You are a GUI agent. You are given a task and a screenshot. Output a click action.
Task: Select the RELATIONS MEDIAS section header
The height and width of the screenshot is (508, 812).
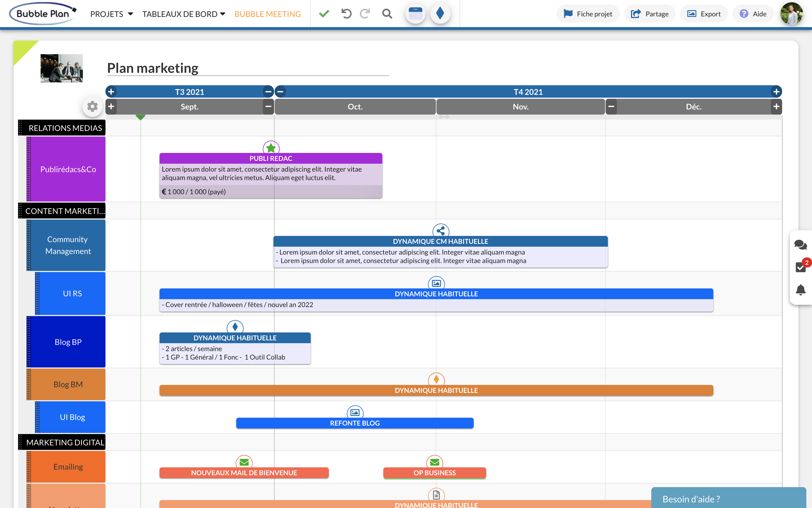tap(62, 128)
